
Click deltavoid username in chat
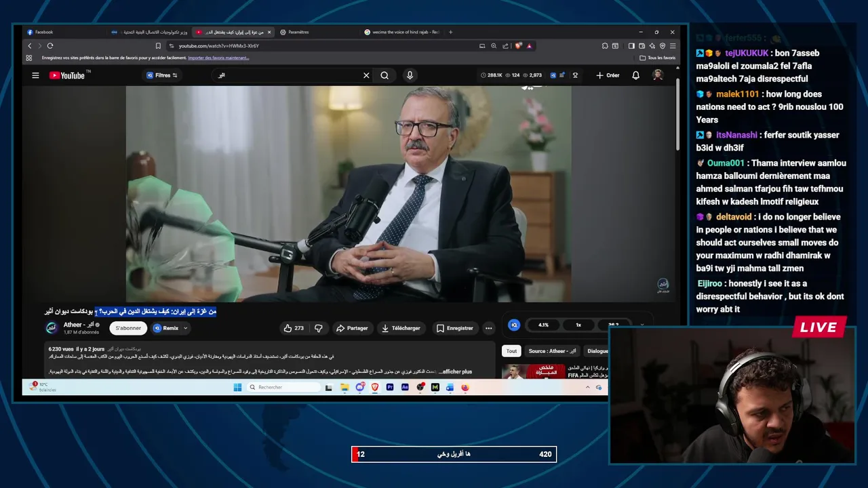tap(734, 217)
